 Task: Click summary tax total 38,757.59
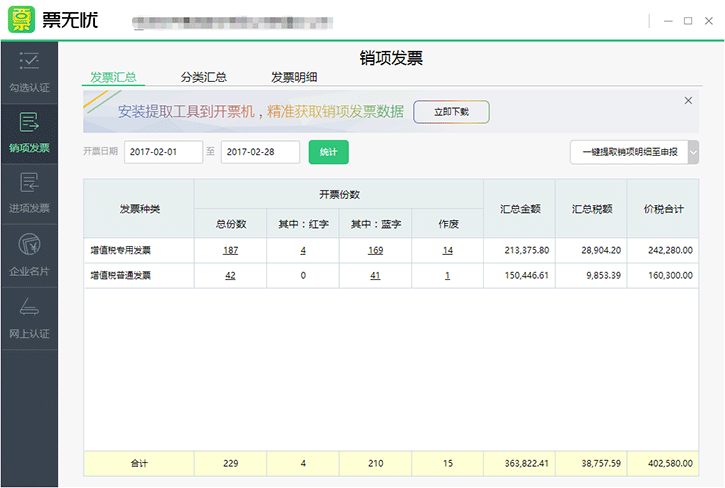pos(601,463)
